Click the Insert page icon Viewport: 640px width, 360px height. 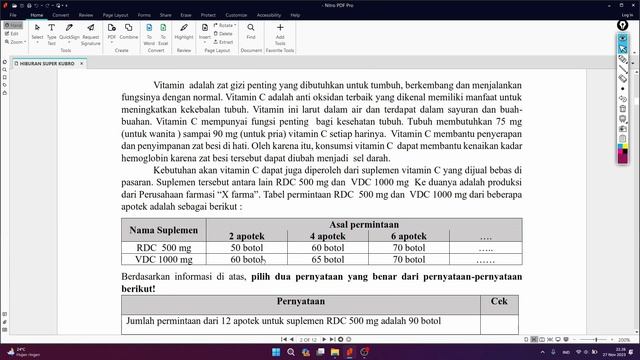pyautogui.click(x=204, y=28)
